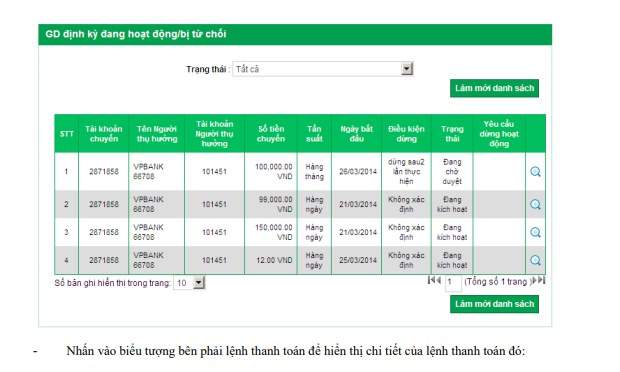Click Hàng tháng frequency cell

[x=314, y=172]
